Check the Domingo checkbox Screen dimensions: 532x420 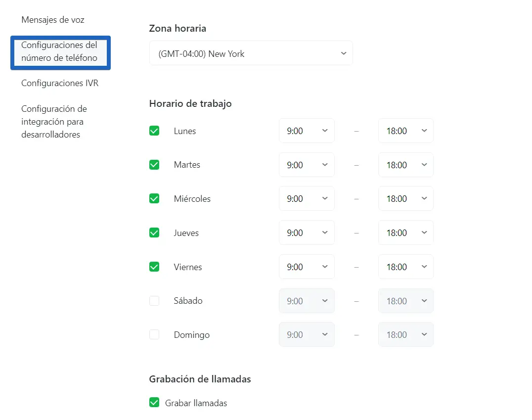point(154,335)
